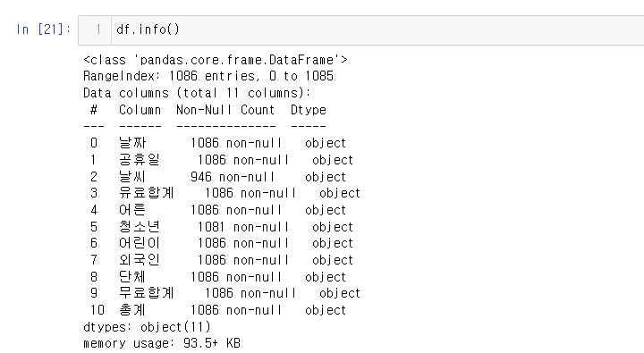Click the 'memory usage: 93.5+ KB' line
The image size is (644, 353).
pyautogui.click(x=162, y=343)
